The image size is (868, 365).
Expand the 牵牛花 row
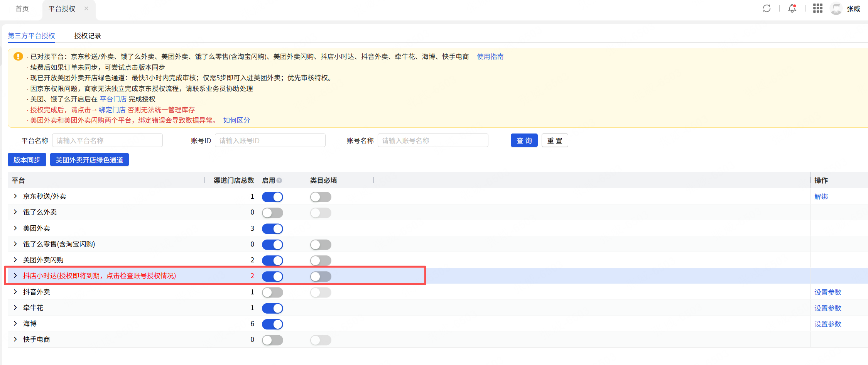pyautogui.click(x=15, y=308)
